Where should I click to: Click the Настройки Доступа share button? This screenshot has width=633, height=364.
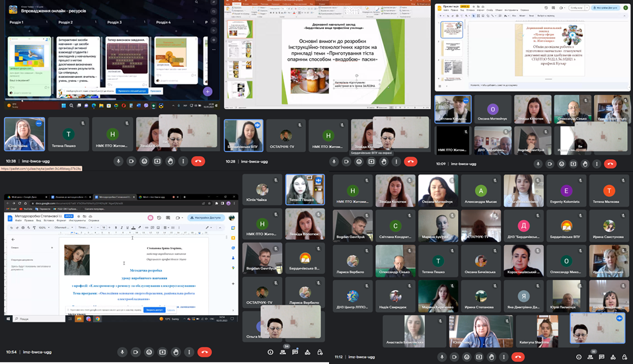click(207, 217)
